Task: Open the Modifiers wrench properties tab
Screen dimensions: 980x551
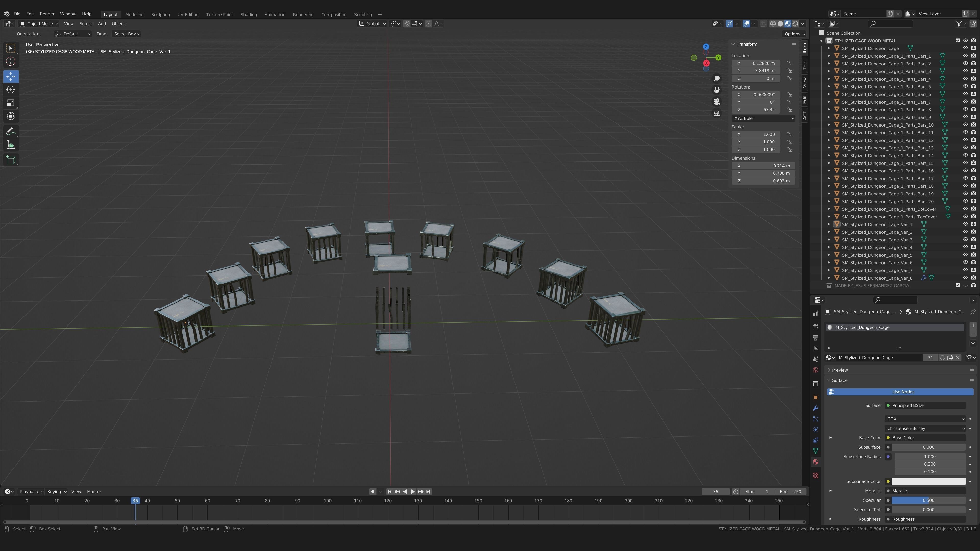Action: tap(815, 408)
